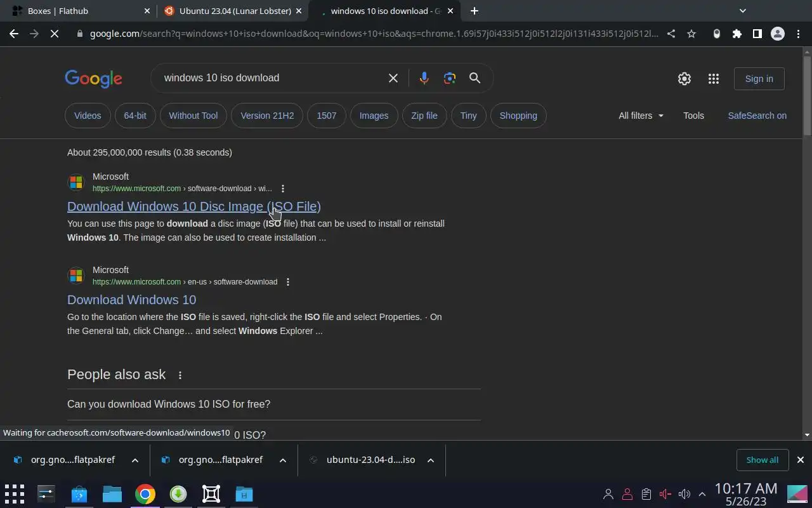This screenshot has width=812, height=508.
Task: Open options for the second Microsoft result
Action: 288,282
